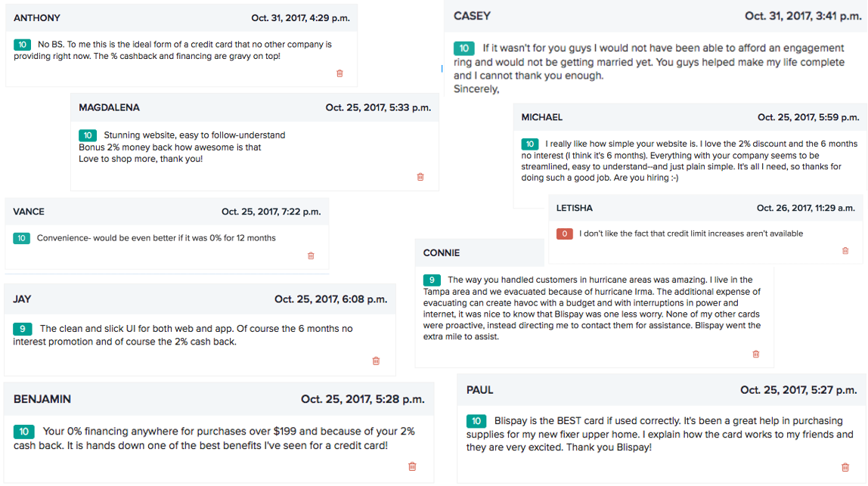Click the MAGDALENA reviewer name

tap(109, 107)
